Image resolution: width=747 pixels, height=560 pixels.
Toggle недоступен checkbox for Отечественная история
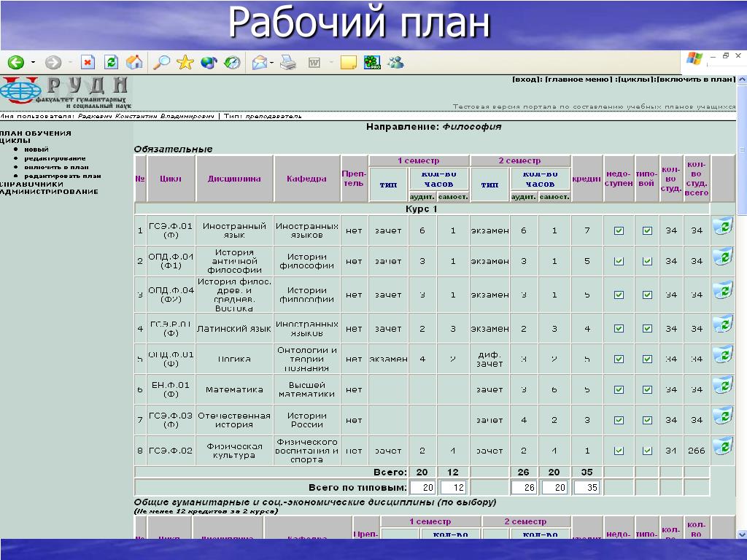619,420
